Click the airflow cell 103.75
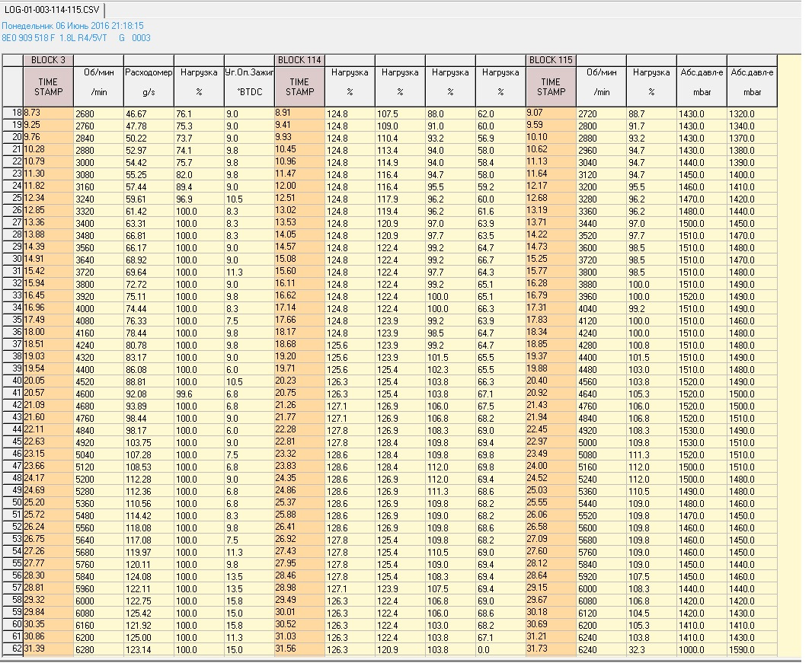 click(x=149, y=442)
